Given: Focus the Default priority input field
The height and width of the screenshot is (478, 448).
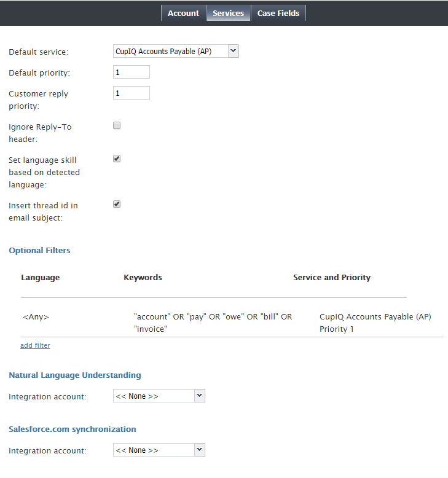Looking at the screenshot, I should [x=132, y=72].
